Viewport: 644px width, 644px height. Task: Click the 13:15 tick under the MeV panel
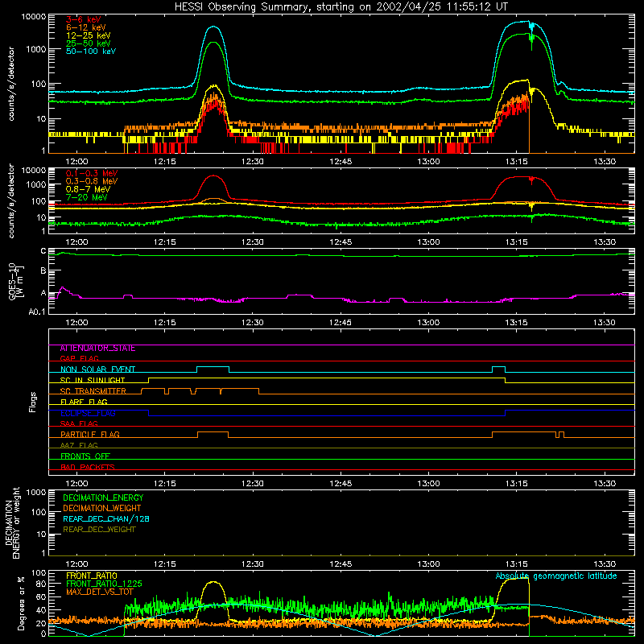pos(516,242)
